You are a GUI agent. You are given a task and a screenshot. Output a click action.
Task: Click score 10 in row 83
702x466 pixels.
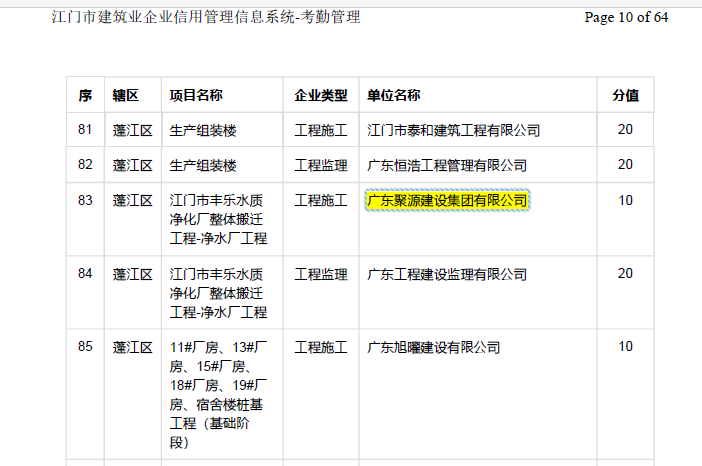coord(625,200)
